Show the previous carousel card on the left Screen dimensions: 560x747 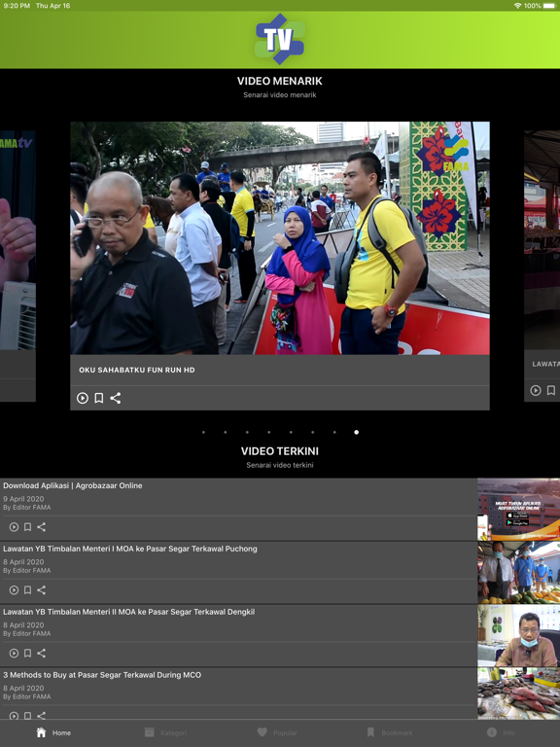[17, 266]
